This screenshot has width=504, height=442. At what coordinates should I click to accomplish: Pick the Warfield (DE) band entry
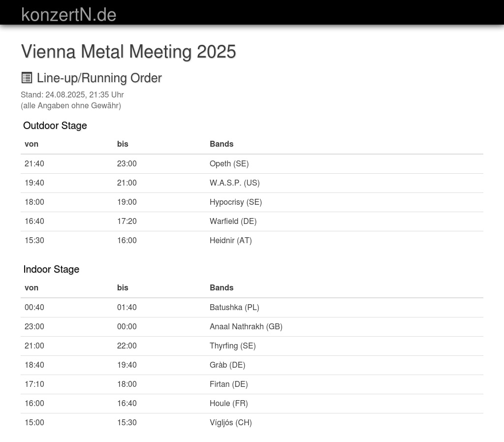pyautogui.click(x=233, y=221)
